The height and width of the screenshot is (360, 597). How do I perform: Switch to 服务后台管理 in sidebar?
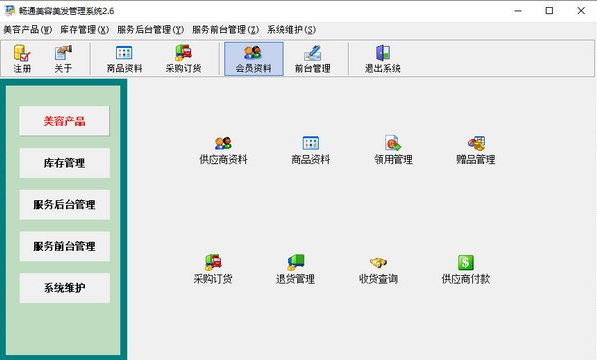tap(64, 204)
